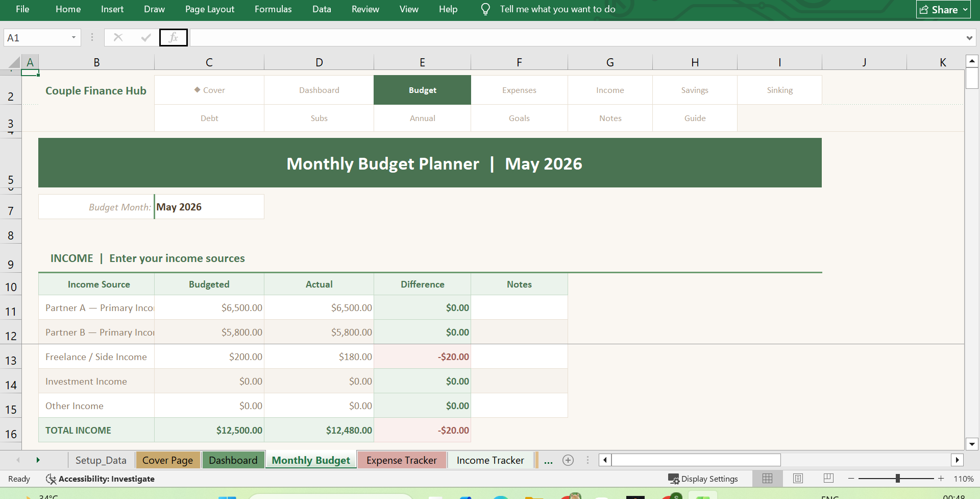The height and width of the screenshot is (499, 980).
Task: Click the zoom slider handle
Action: 897,479
